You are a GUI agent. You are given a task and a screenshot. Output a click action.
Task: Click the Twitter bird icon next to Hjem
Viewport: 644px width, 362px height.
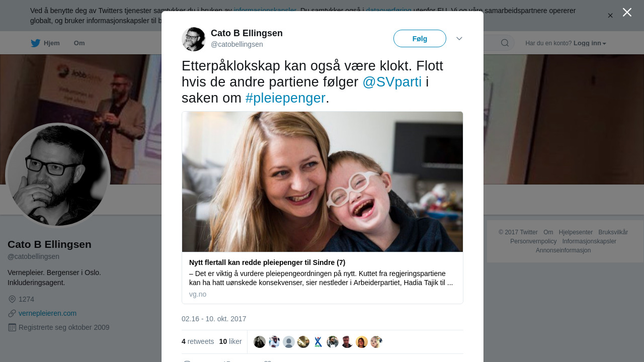coord(35,43)
